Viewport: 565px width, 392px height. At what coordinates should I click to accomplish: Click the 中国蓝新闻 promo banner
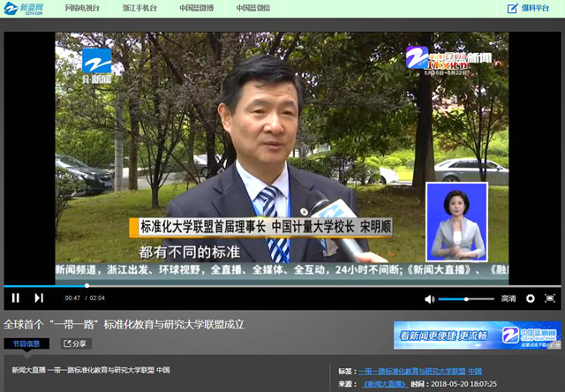tap(477, 335)
